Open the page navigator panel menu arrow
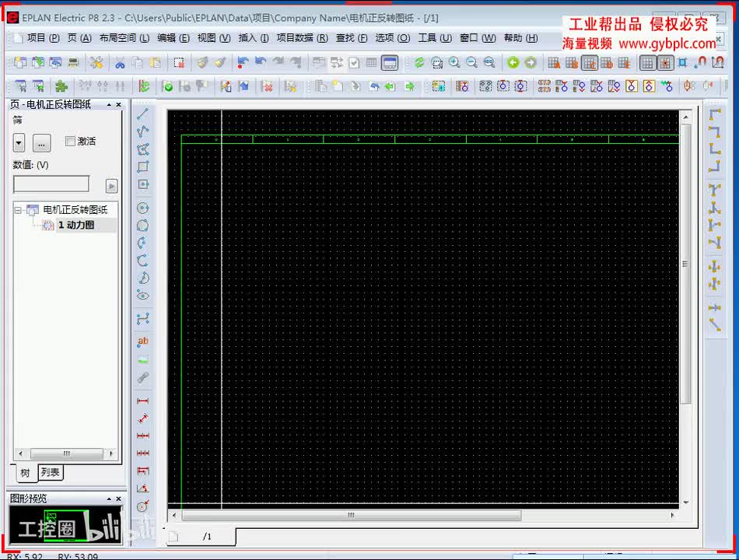The height and width of the screenshot is (560, 739). coord(110,104)
